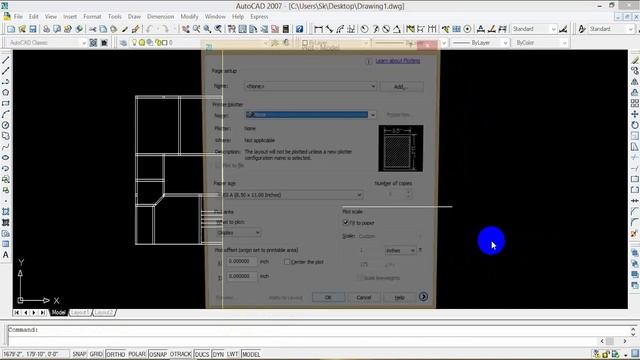This screenshot has width=640, height=360.
Task: Click OK in the Plot dialog
Action: point(329,297)
